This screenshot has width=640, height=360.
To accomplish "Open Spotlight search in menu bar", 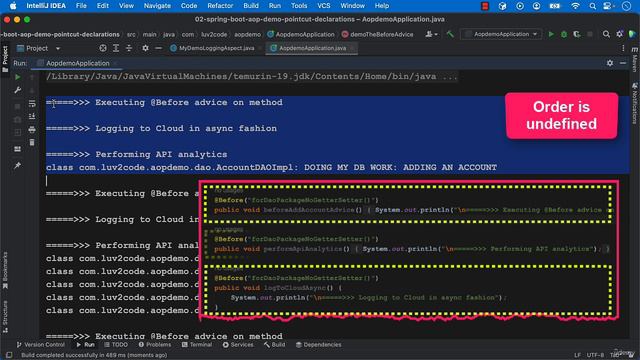I will [x=592, y=6].
